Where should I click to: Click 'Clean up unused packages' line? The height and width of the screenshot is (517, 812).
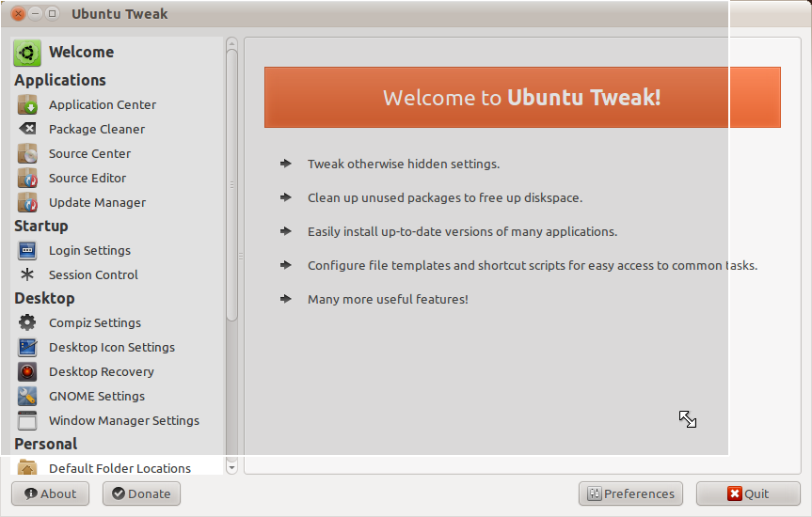(x=445, y=197)
